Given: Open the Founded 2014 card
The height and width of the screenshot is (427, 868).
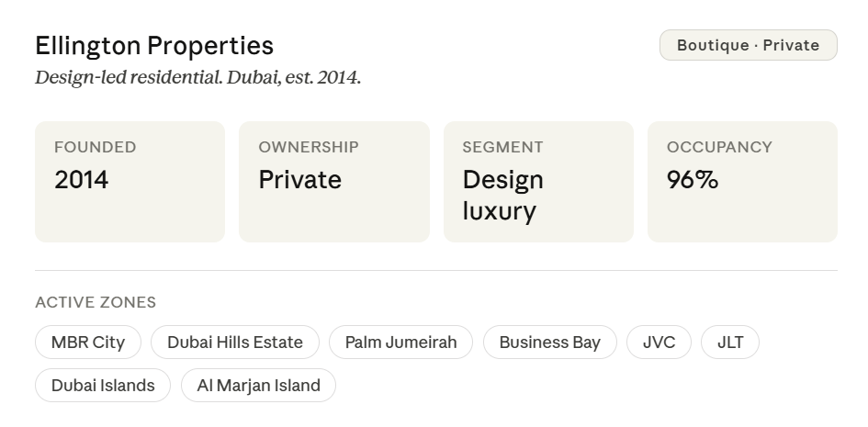Looking at the screenshot, I should 130,182.
